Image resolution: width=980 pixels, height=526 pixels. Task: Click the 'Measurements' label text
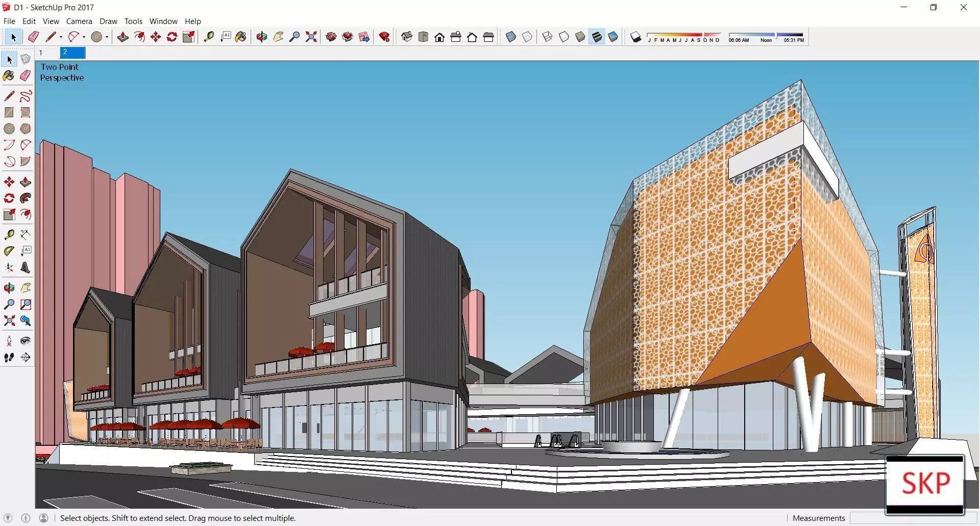819,518
